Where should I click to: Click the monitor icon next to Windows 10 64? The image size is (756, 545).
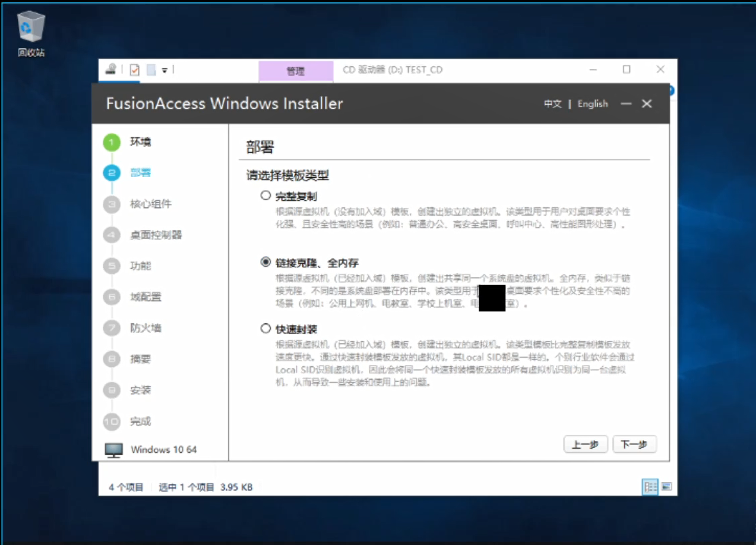(x=113, y=449)
